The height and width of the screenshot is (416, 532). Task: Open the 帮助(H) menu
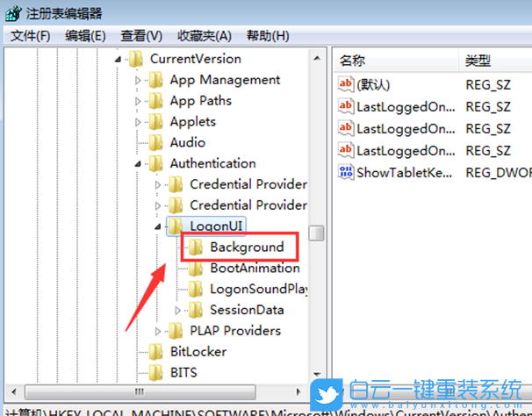click(268, 36)
